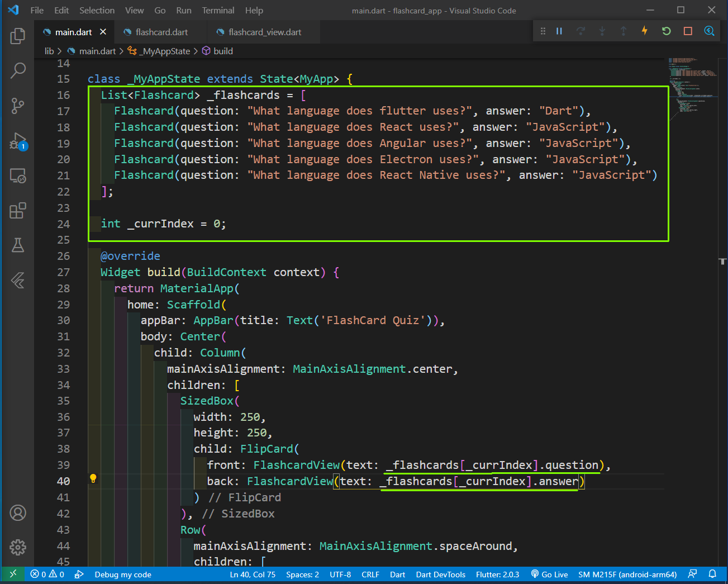The image size is (728, 584).
Task: Open the Selection menu
Action: [97, 10]
